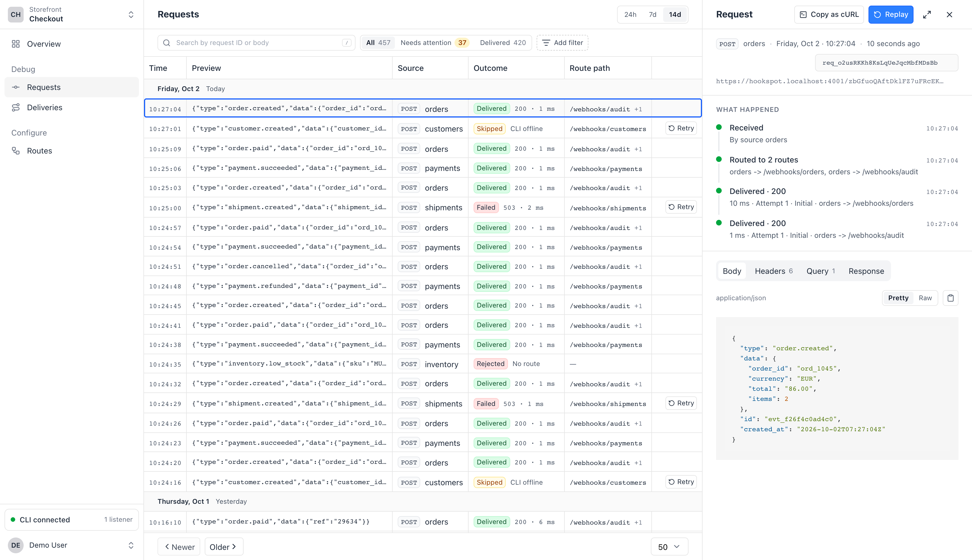The height and width of the screenshot is (560, 972).
Task: Open the Demo User account menu
Action: (x=71, y=545)
